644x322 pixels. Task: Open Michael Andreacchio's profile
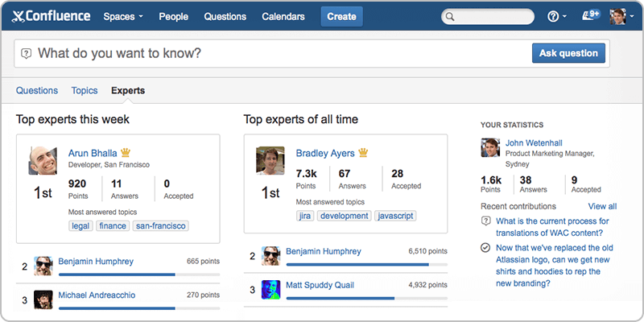(x=97, y=295)
